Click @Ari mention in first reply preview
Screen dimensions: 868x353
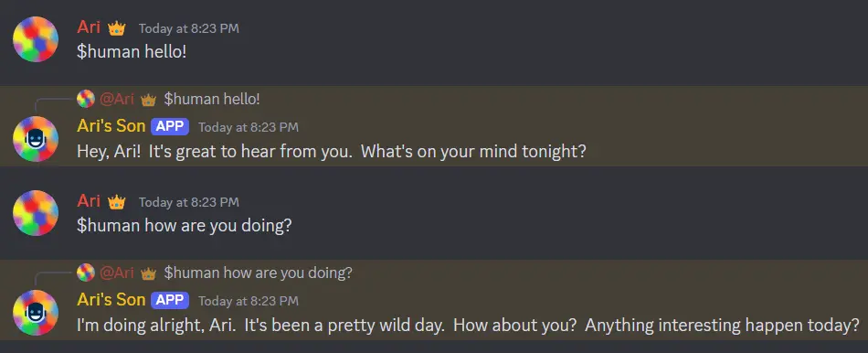[117, 99]
